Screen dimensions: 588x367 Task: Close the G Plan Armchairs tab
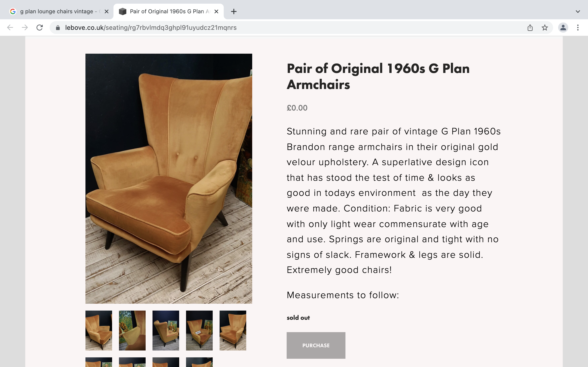(x=216, y=11)
